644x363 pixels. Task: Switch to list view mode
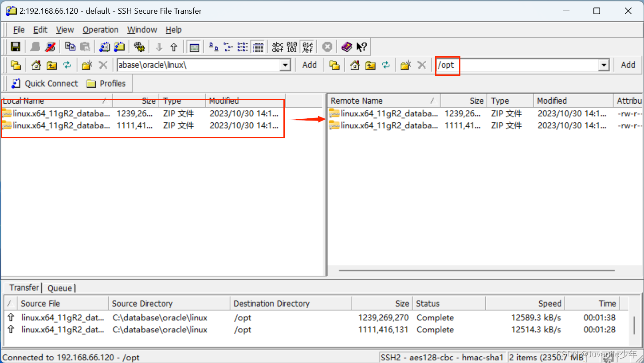click(243, 47)
